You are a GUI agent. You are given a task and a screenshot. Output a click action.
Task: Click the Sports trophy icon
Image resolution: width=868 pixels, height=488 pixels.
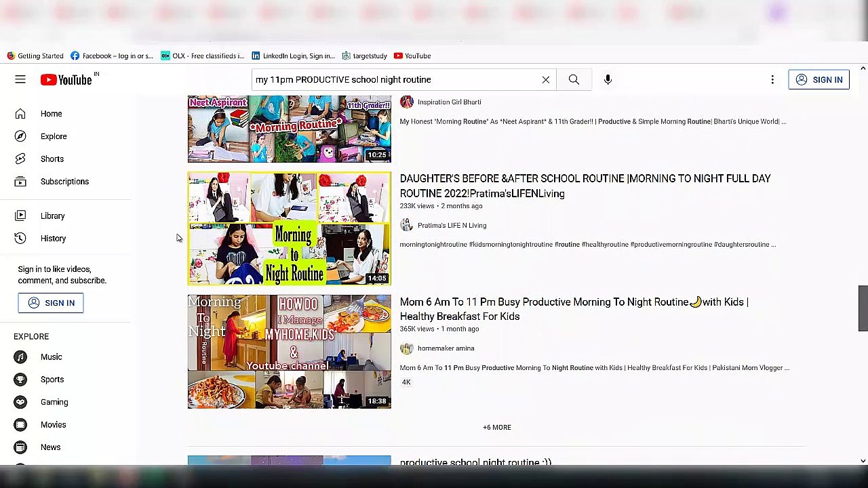[20, 380]
